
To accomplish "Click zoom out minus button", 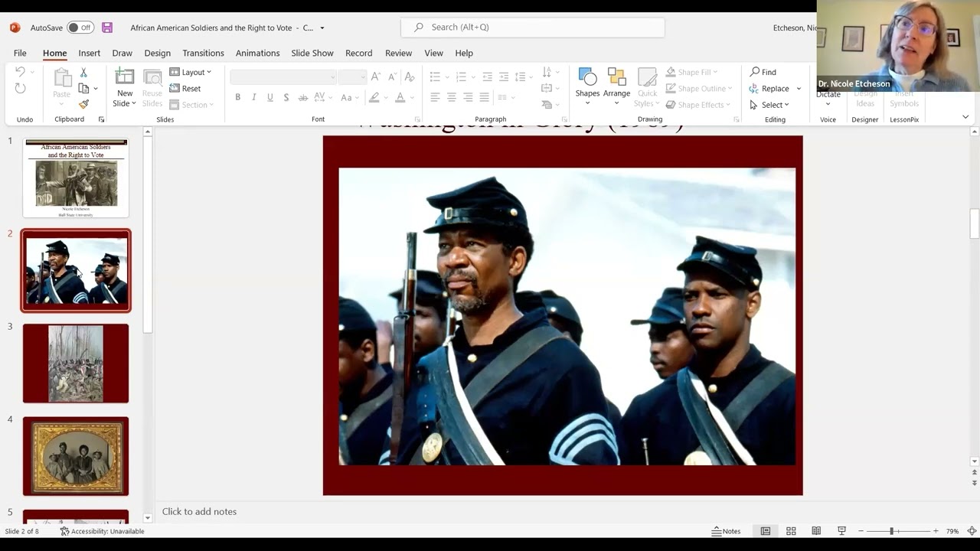I will coord(861,531).
